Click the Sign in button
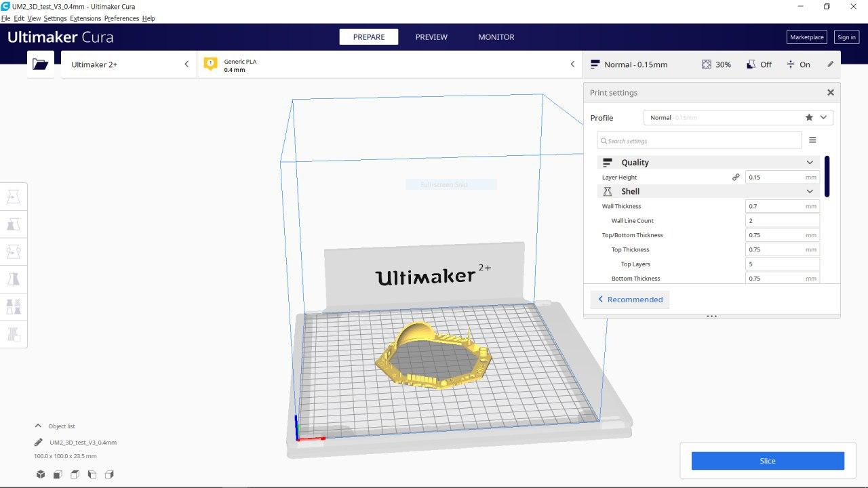868x488 pixels. (846, 37)
